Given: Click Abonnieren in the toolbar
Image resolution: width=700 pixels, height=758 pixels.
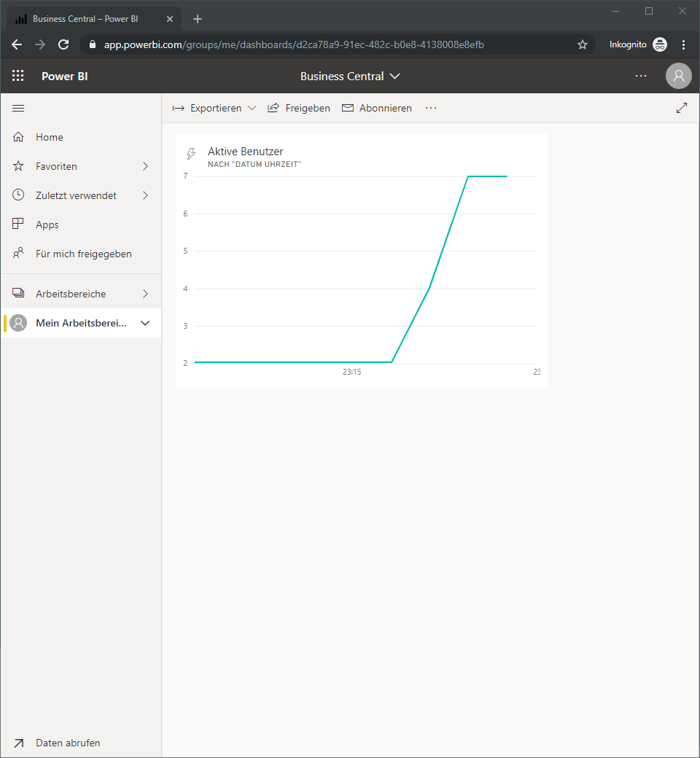Looking at the screenshot, I should click(377, 109).
